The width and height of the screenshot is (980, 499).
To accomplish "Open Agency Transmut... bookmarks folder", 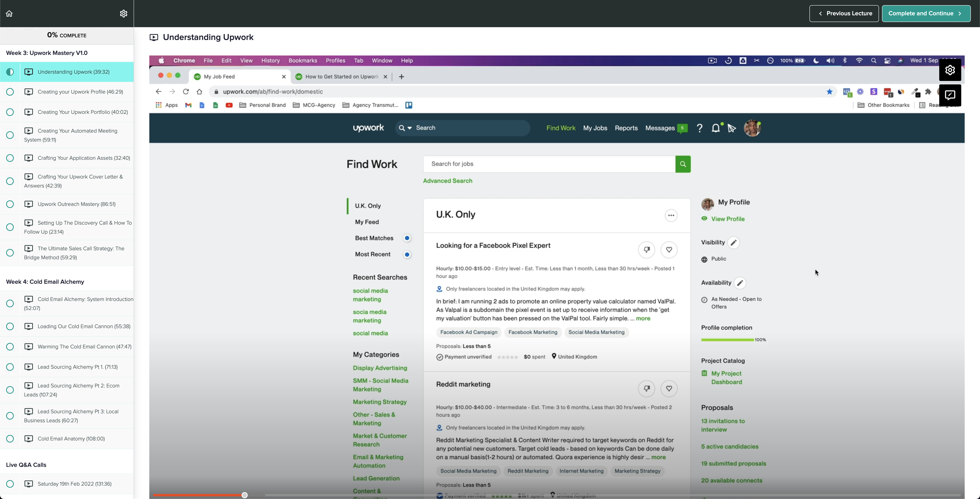I will [371, 105].
